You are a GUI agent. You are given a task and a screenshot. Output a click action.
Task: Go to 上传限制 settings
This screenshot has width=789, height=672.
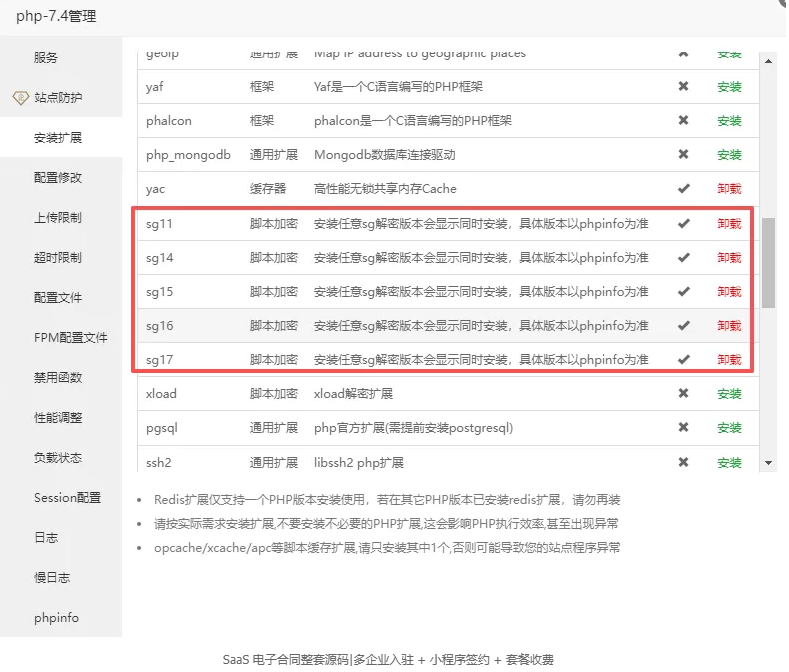tap(58, 217)
